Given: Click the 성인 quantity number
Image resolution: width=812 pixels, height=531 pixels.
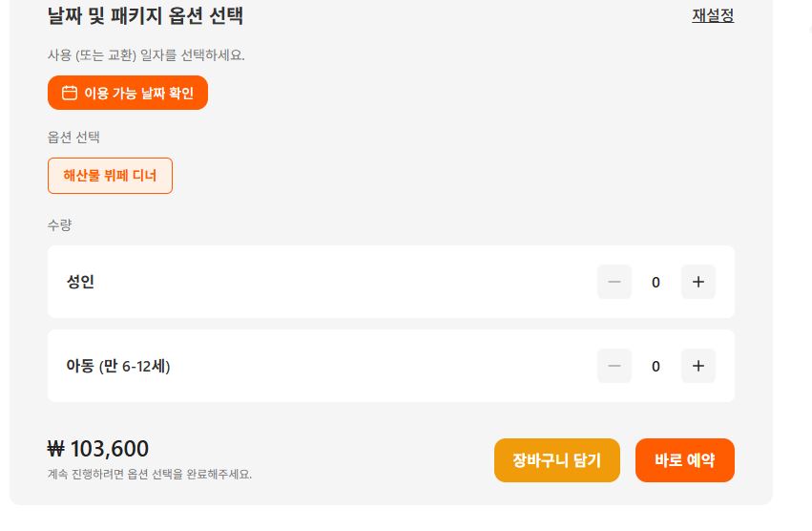Looking at the screenshot, I should [656, 283].
